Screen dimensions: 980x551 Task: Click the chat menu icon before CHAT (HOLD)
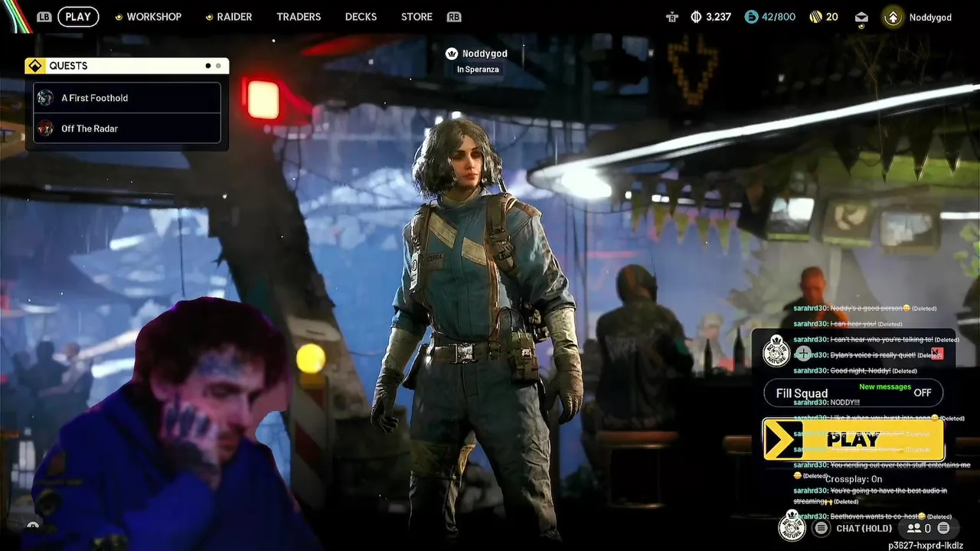coord(821,528)
